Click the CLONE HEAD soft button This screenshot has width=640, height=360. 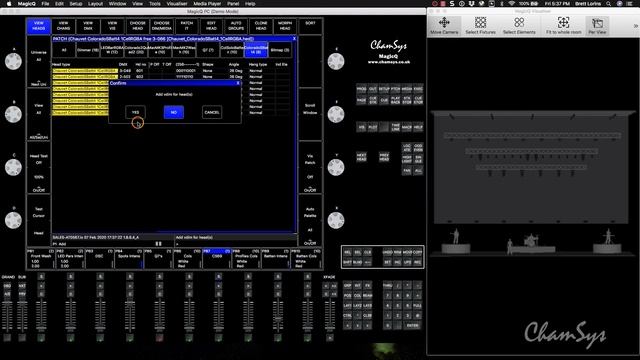[x=261, y=26]
